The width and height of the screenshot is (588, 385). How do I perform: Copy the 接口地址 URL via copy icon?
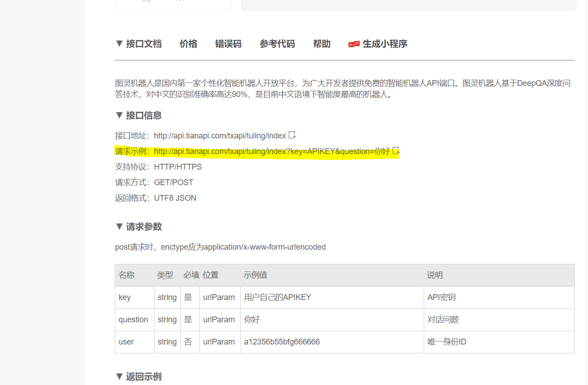[292, 135]
